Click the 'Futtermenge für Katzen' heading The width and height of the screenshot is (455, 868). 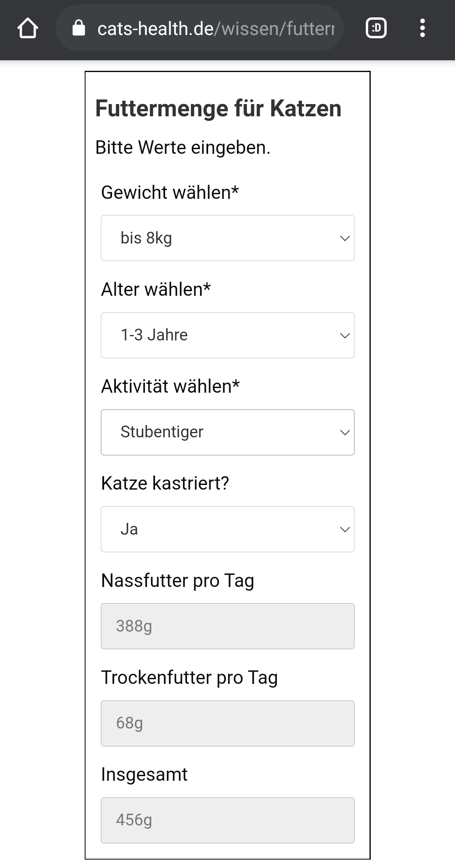point(218,109)
